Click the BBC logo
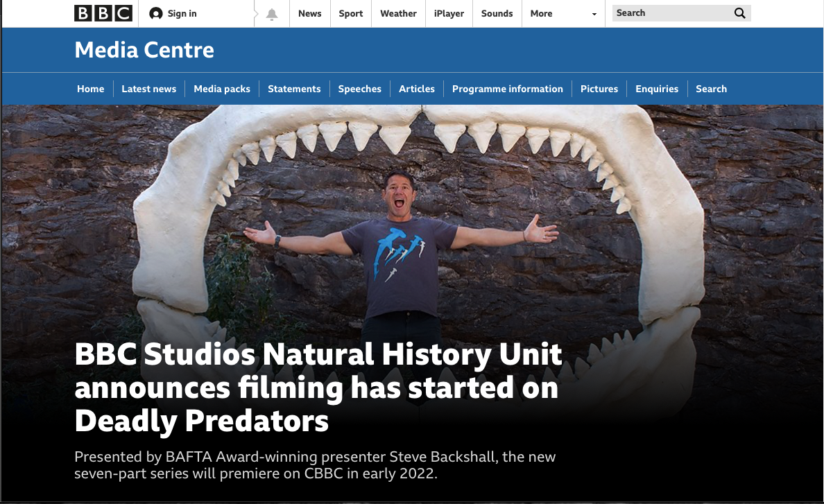The image size is (824, 504). click(103, 13)
